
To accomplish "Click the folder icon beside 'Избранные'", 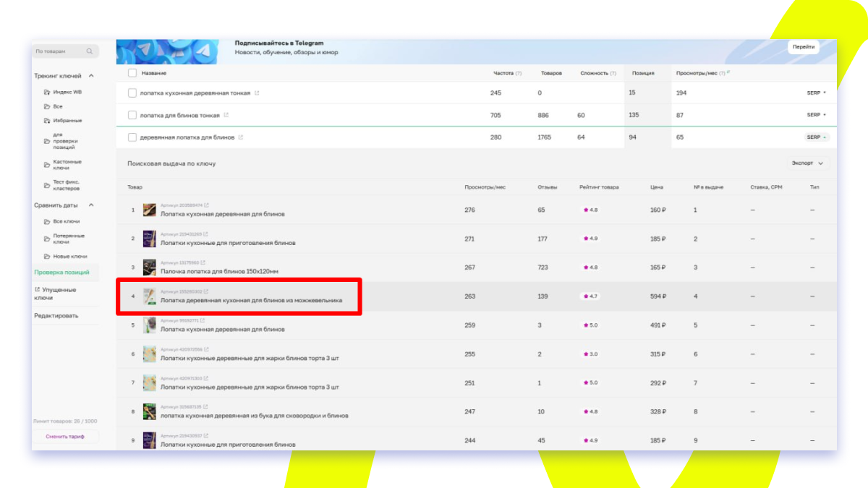I will (x=47, y=121).
